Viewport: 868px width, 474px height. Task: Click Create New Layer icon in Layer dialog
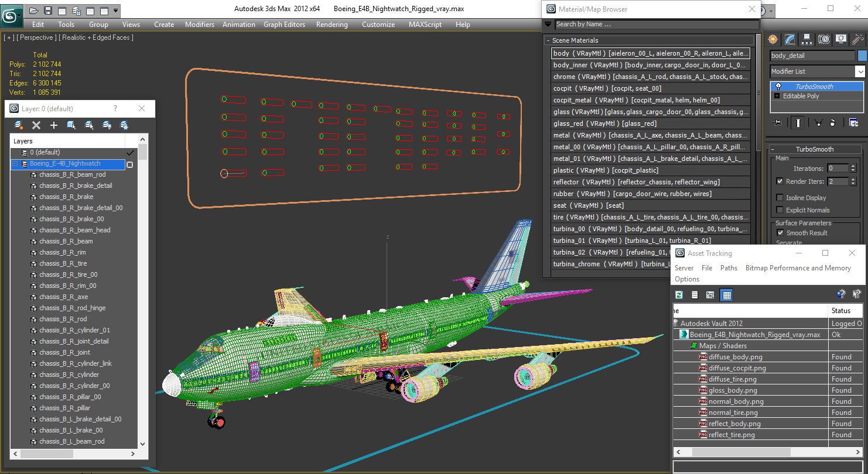click(19, 125)
